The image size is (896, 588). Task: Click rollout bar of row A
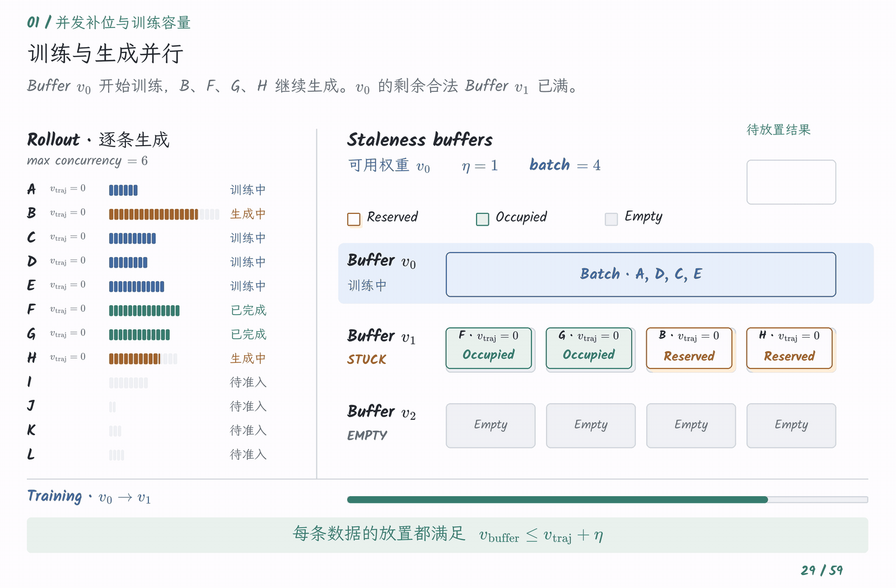tap(123, 190)
